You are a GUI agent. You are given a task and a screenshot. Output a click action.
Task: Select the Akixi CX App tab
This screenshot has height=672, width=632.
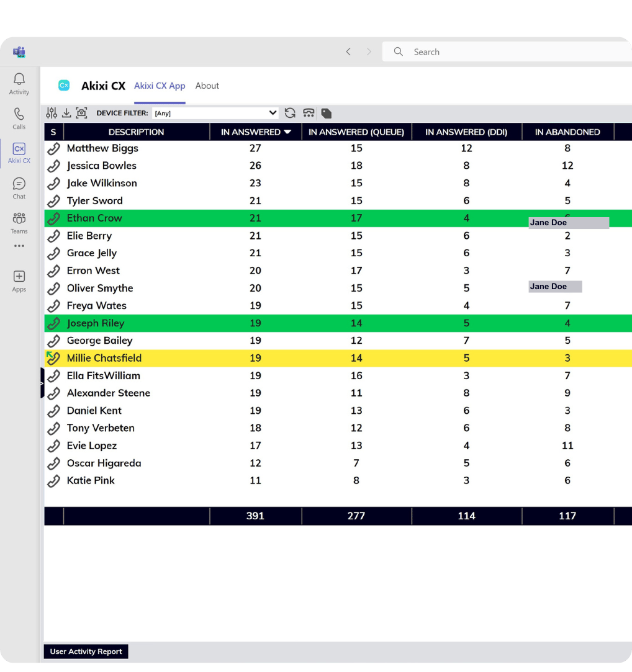click(x=160, y=86)
